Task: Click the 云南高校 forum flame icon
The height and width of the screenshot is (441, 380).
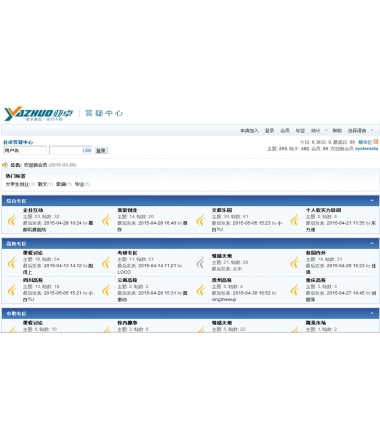Action: [106, 290]
